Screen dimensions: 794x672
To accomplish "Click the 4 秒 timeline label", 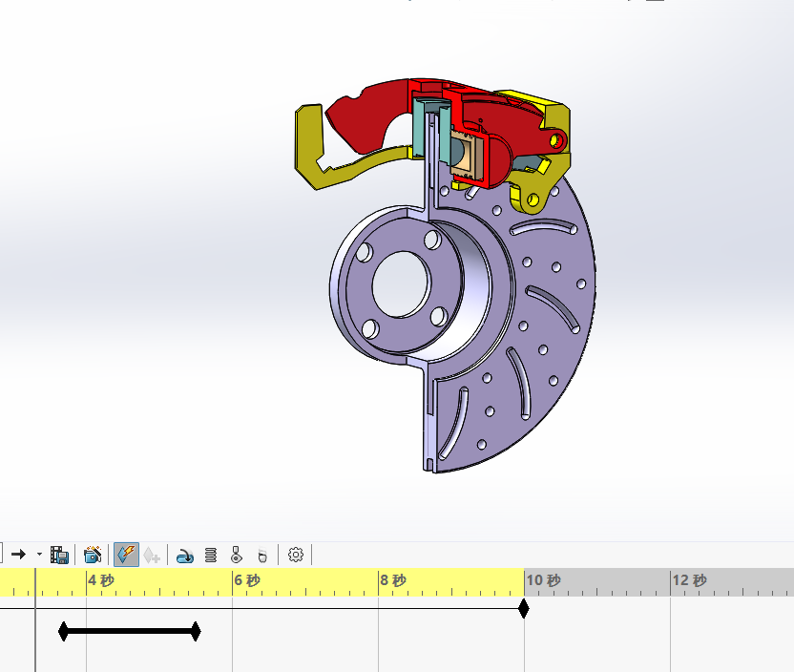I will 101,580.
